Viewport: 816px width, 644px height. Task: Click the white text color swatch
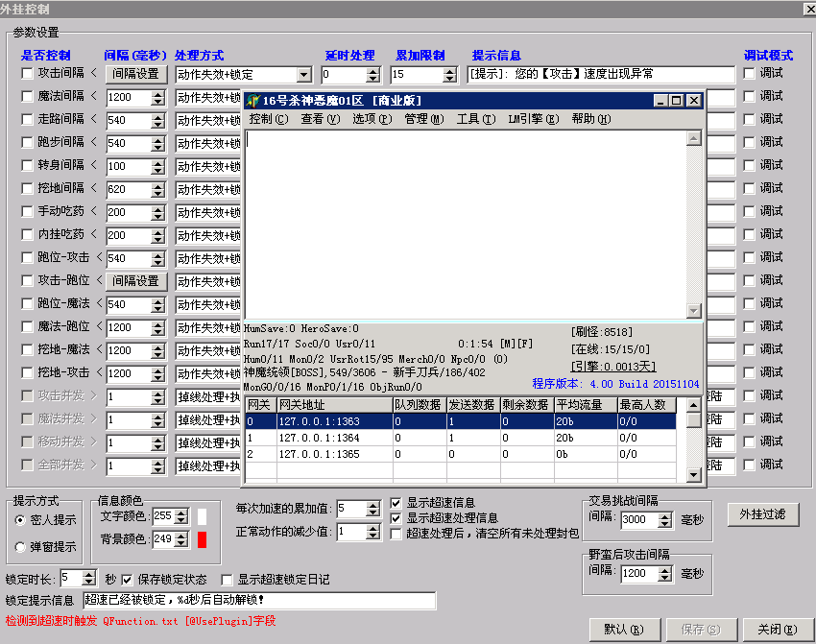pyautogui.click(x=202, y=516)
